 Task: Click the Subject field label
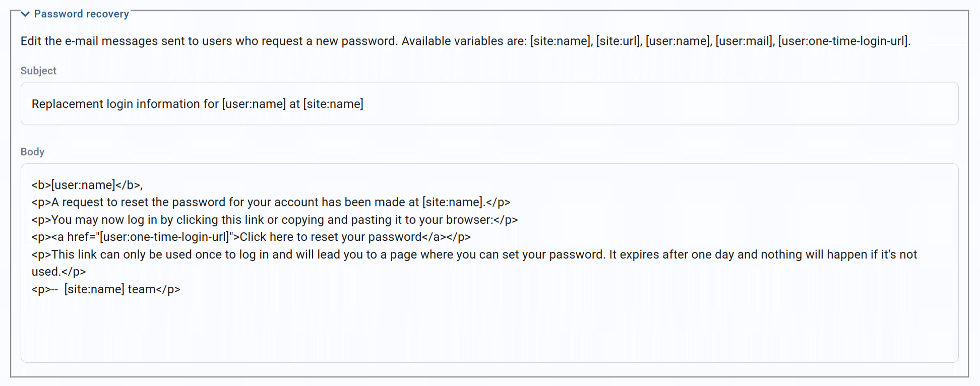coord(38,71)
